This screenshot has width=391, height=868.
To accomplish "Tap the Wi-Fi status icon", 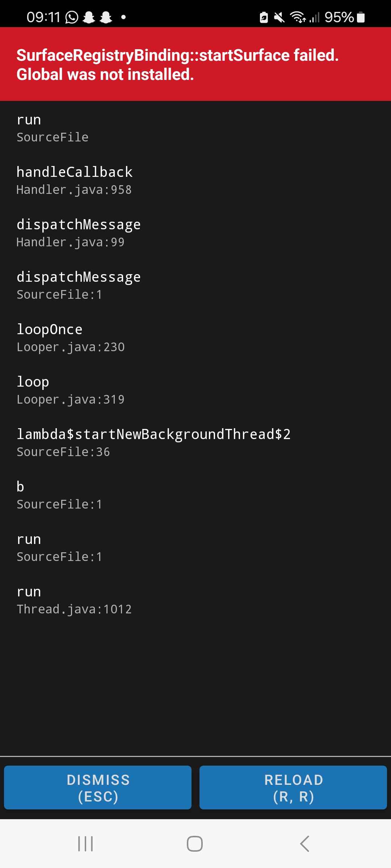I will point(298,17).
